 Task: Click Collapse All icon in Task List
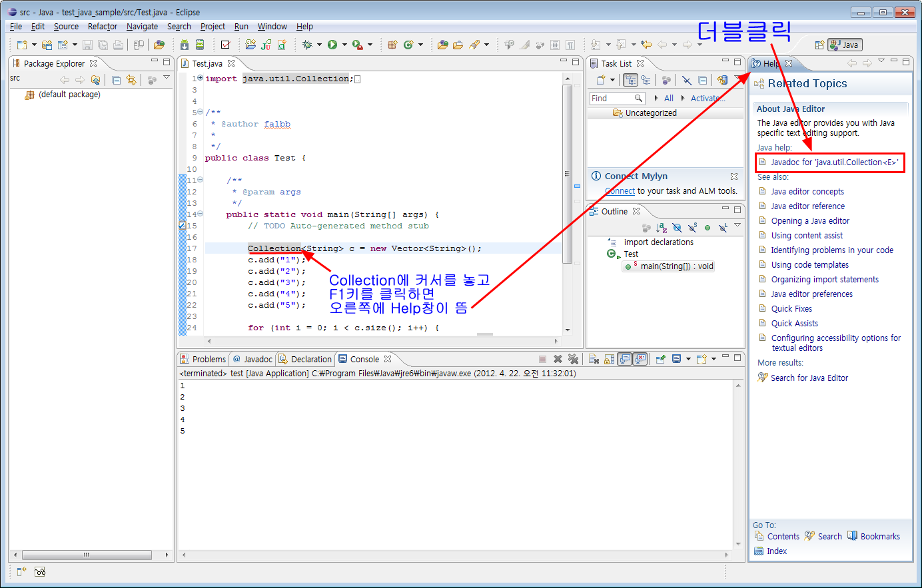coord(702,80)
